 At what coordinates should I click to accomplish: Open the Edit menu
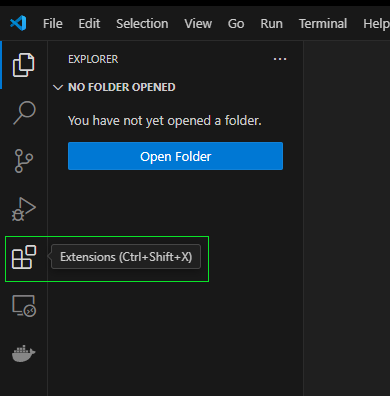89,24
